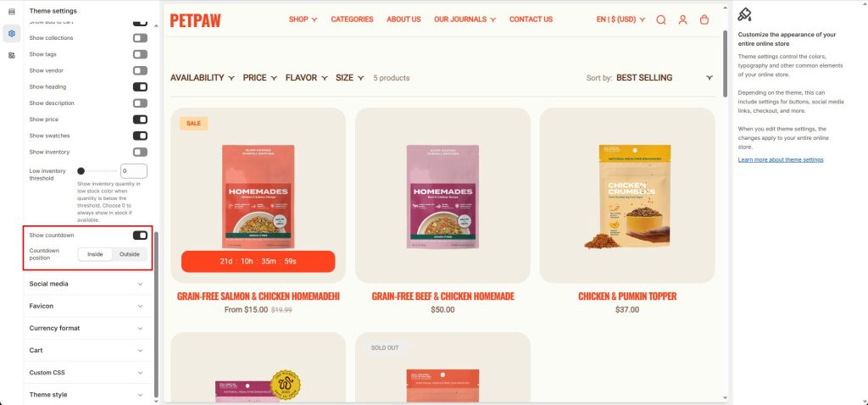Toggle Show countdown switch

(x=140, y=236)
